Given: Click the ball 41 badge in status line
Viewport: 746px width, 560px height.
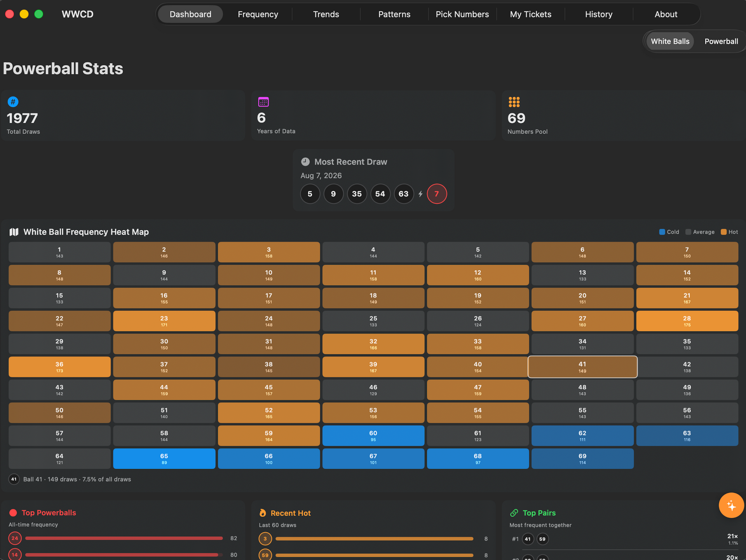Looking at the screenshot, I should [14, 479].
